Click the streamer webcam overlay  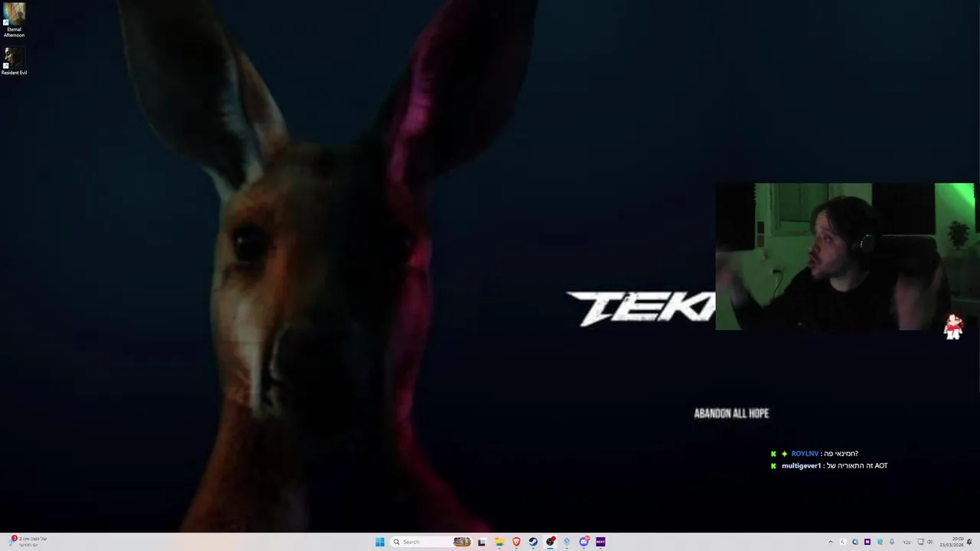click(x=845, y=256)
